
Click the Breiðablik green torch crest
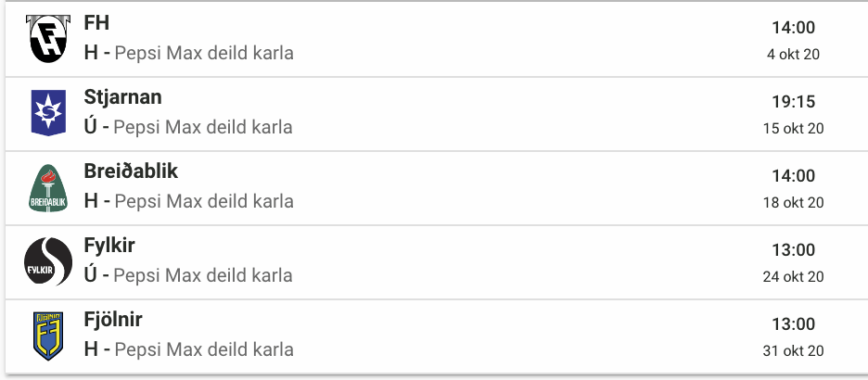[x=48, y=188]
